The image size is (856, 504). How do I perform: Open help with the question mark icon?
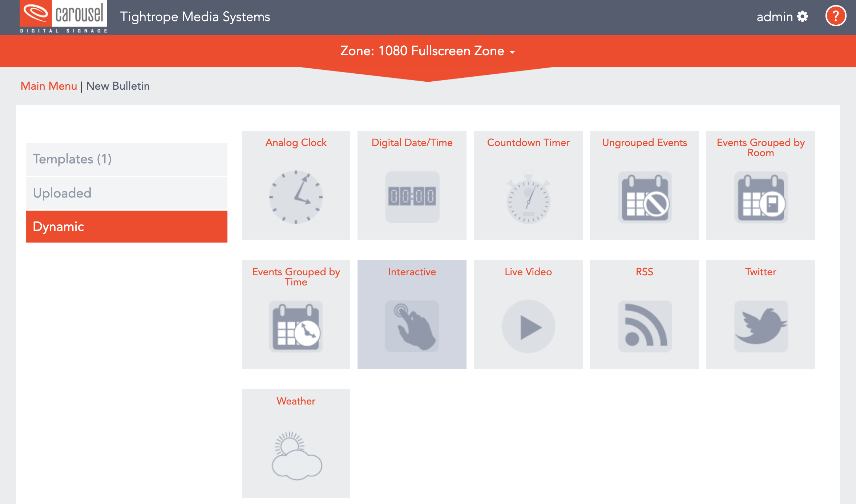pos(836,16)
